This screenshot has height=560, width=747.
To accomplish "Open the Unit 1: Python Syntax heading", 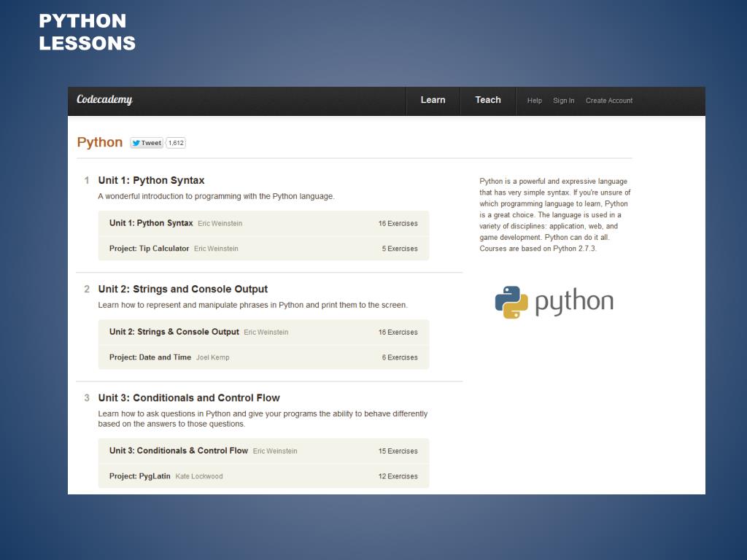I will 151,181.
